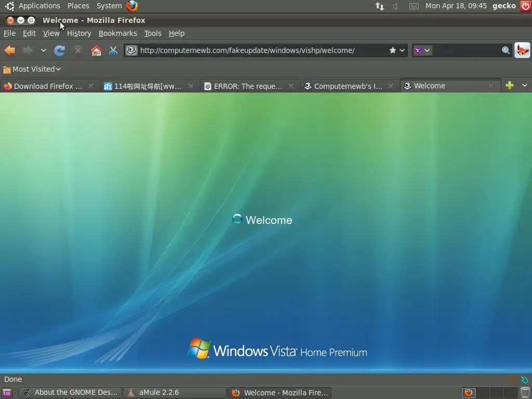The width and height of the screenshot is (532, 399).
Task: Click the workspace switcher with Firefox thumbnail
Action: [x=469, y=393]
